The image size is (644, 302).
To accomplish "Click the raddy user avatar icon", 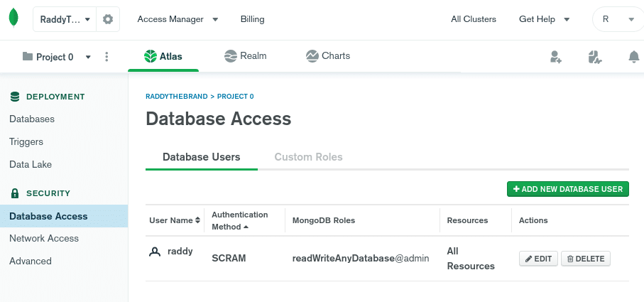I will coord(155,252).
